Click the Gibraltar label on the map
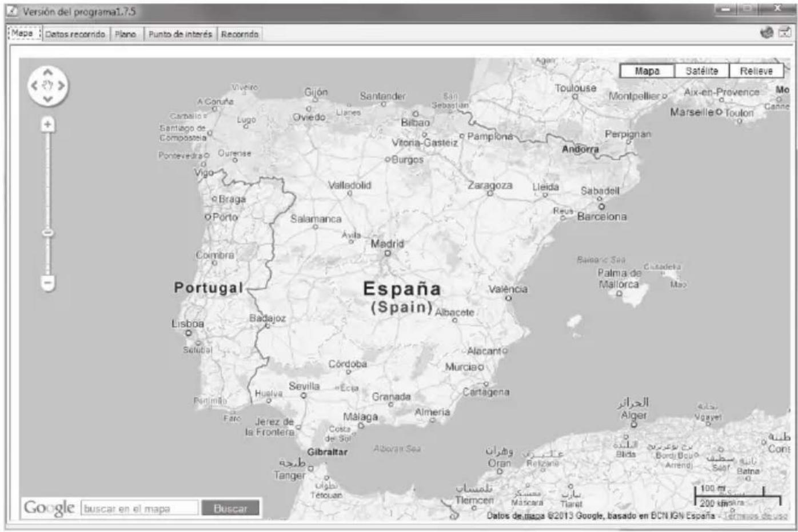 pyautogui.click(x=327, y=451)
